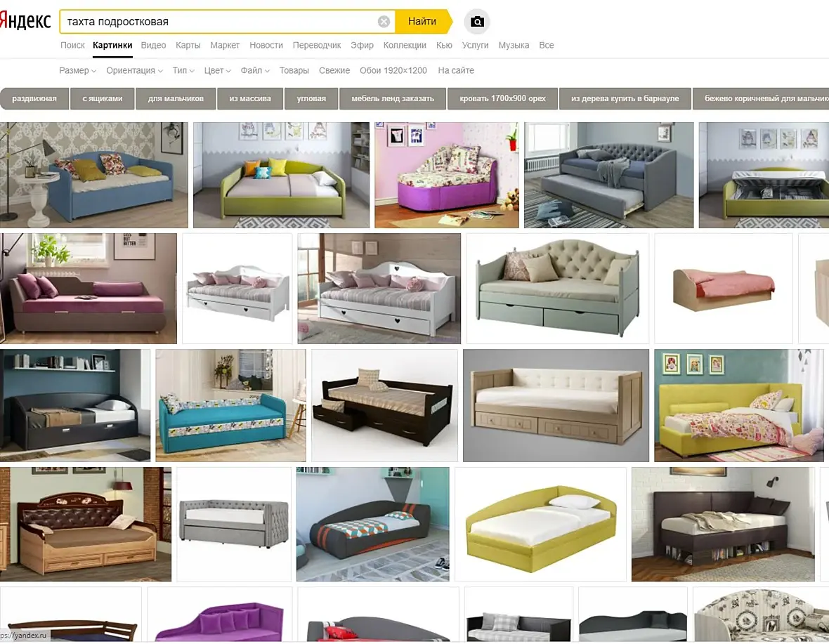
Task: Open the Маркет tab
Action: (x=225, y=46)
